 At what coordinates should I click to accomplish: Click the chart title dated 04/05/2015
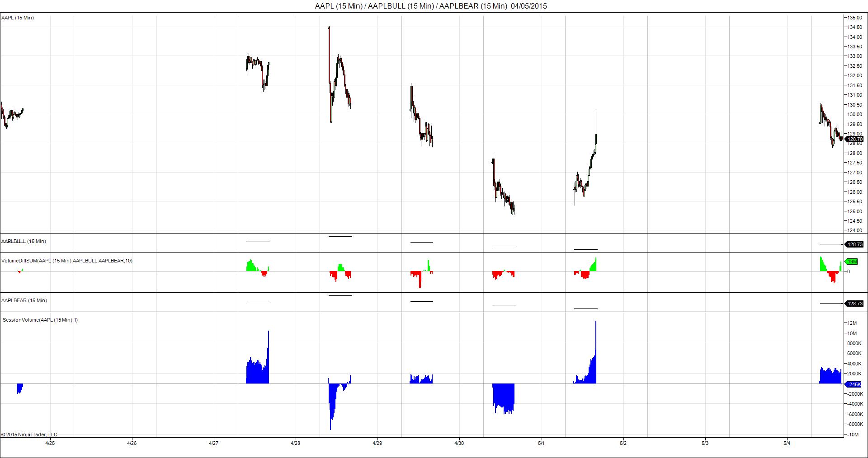pyautogui.click(x=431, y=6)
